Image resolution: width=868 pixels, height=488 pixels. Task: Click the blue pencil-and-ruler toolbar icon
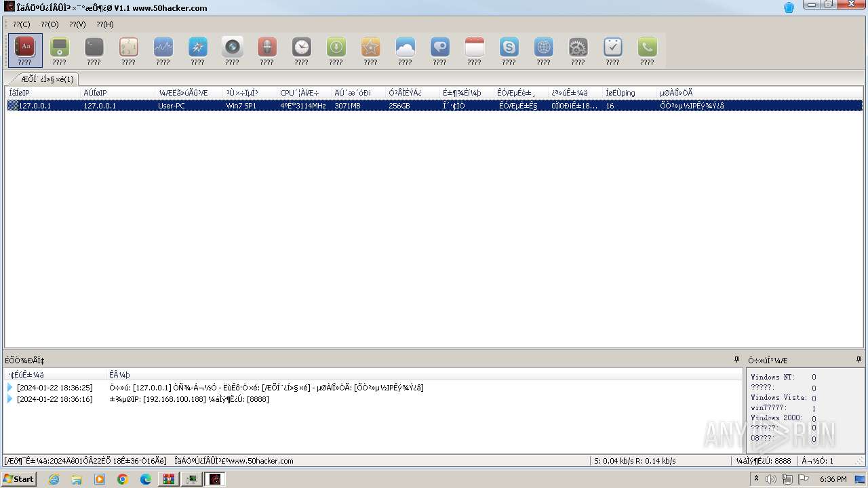tap(198, 50)
